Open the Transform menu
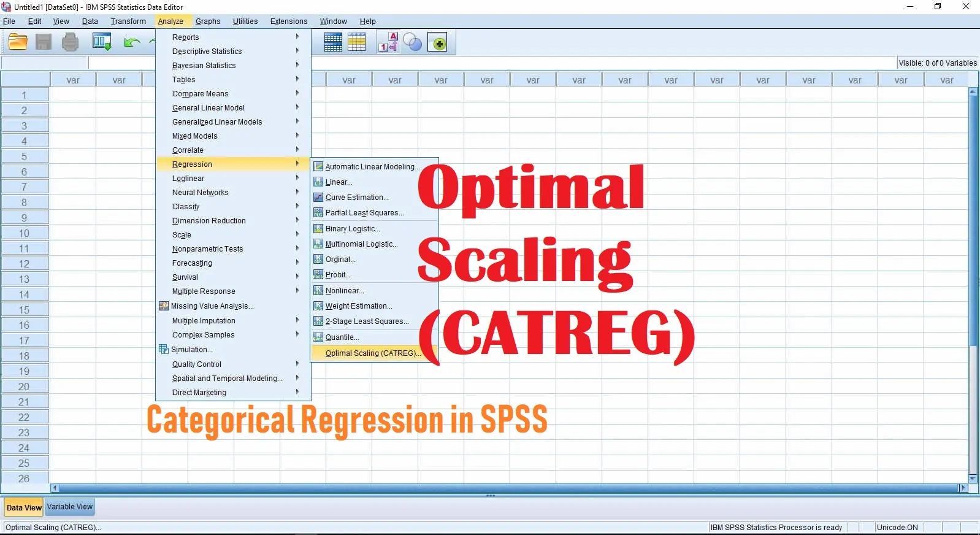The height and width of the screenshot is (535, 980). tap(128, 21)
